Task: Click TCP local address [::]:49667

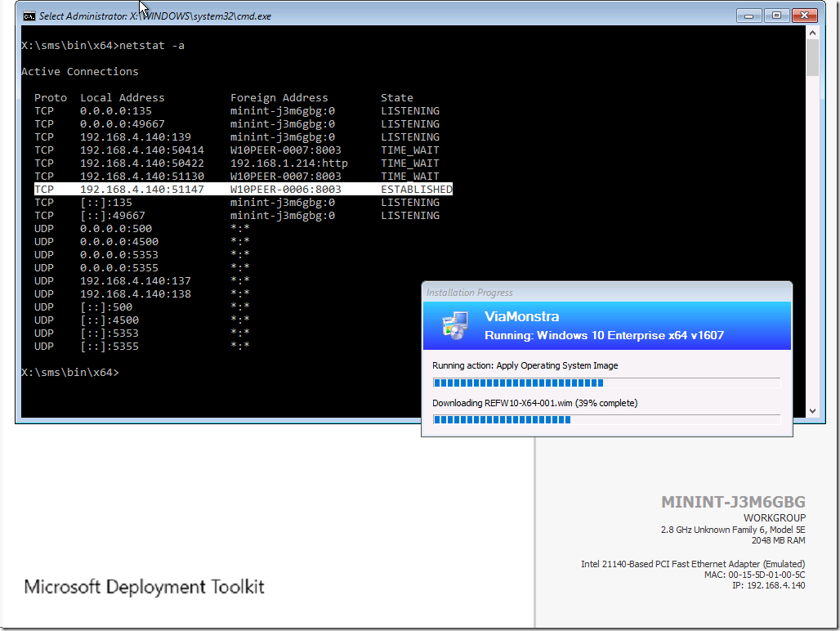Action: [x=113, y=215]
